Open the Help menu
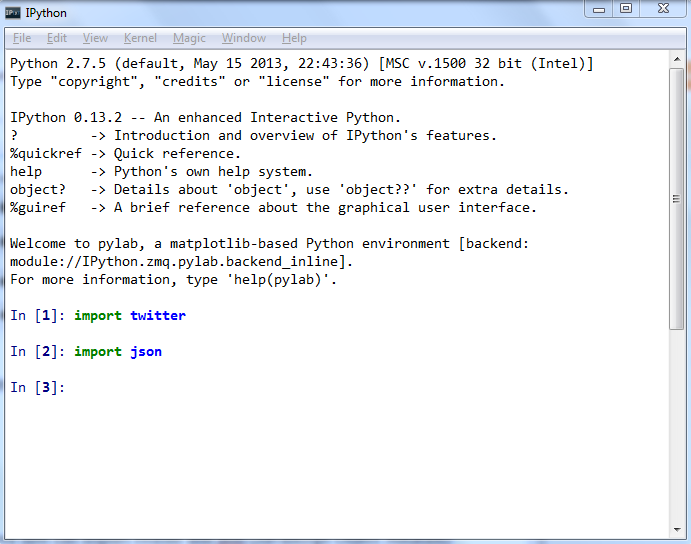691x544 pixels. 294,38
